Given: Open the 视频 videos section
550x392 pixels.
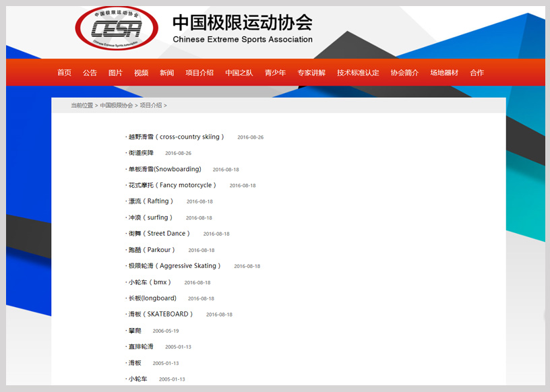Looking at the screenshot, I should [140, 72].
